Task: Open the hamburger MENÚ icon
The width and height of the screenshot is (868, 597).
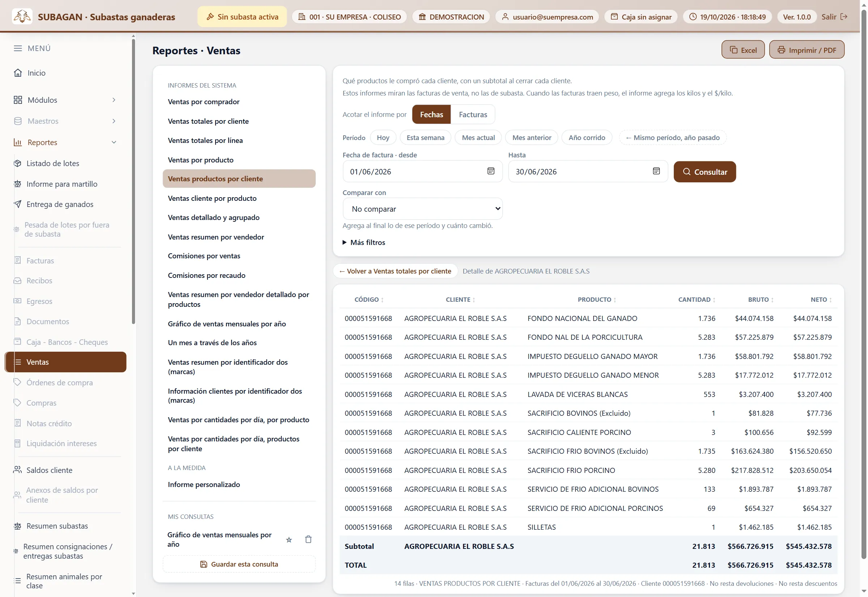Action: click(18, 48)
